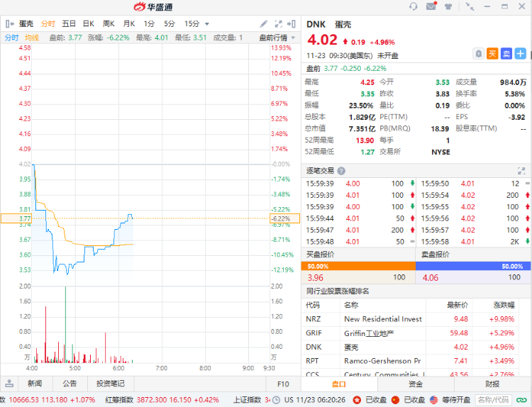Add DNK to watchlist with plus icon
Image resolution: width=532 pixels, height=407 pixels.
[520, 54]
